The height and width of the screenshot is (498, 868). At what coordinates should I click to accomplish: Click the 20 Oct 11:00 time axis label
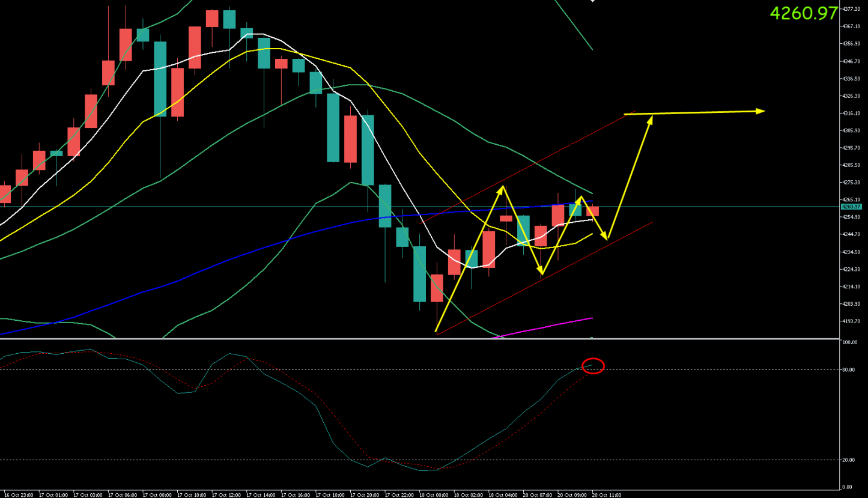[607, 495]
